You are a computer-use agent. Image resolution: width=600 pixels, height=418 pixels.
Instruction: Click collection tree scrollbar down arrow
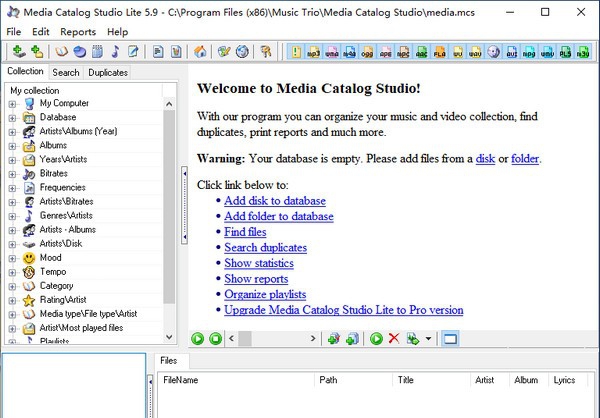[x=169, y=337]
